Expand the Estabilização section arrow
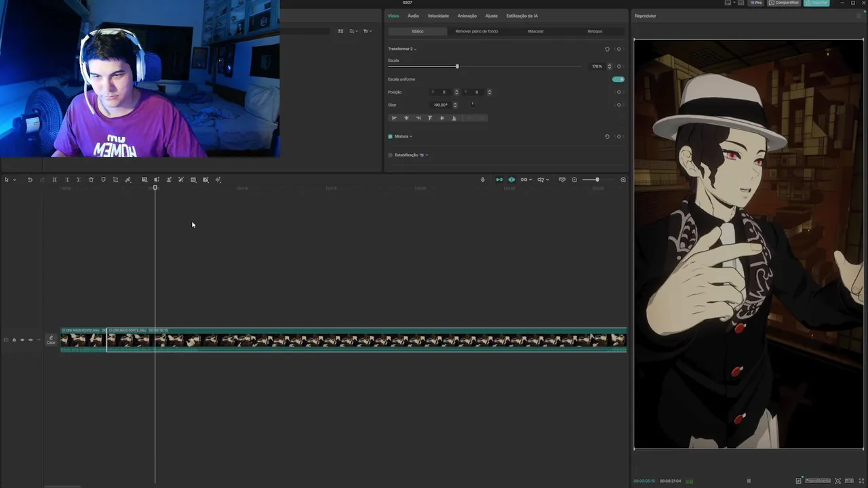The image size is (868, 488). (427, 155)
